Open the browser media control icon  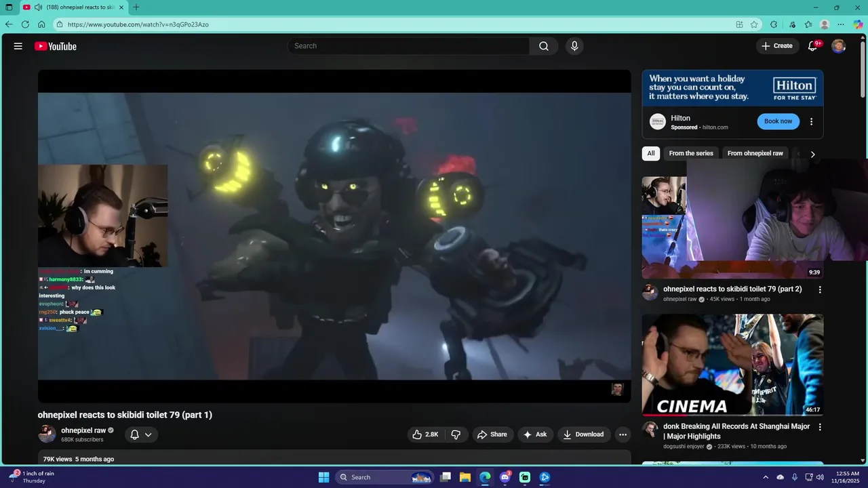792,24
